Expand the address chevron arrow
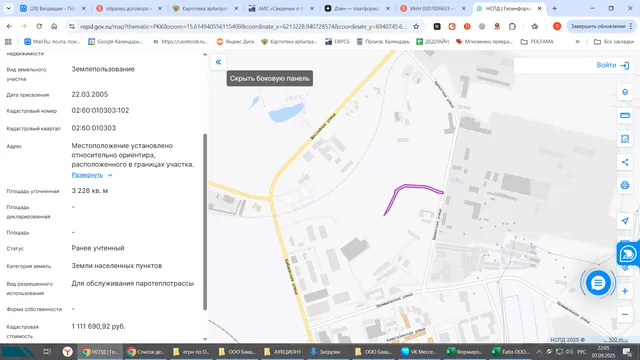640x360 pixels. 110,175
